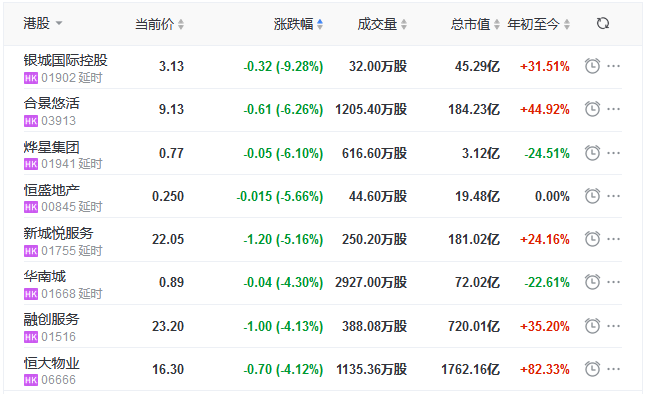
Task: Click HK badge beside 06666
Action: coord(31,380)
